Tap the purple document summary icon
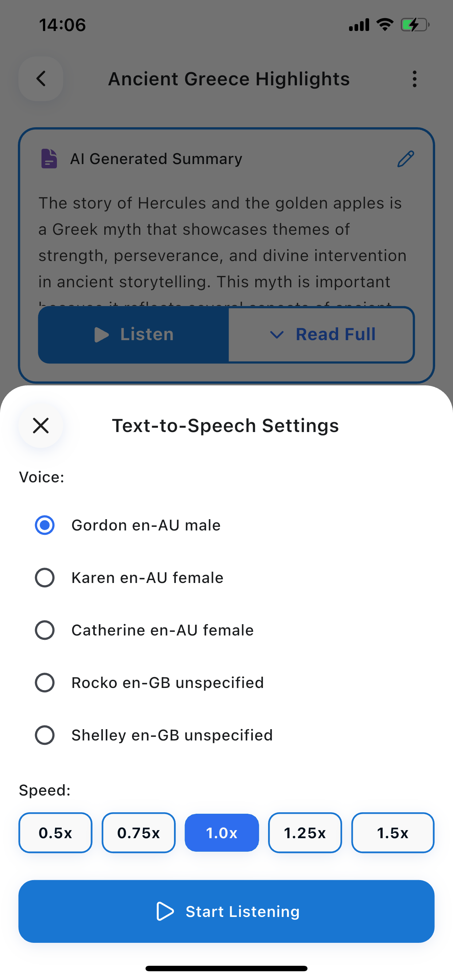This screenshot has height=980, width=453. tap(49, 159)
